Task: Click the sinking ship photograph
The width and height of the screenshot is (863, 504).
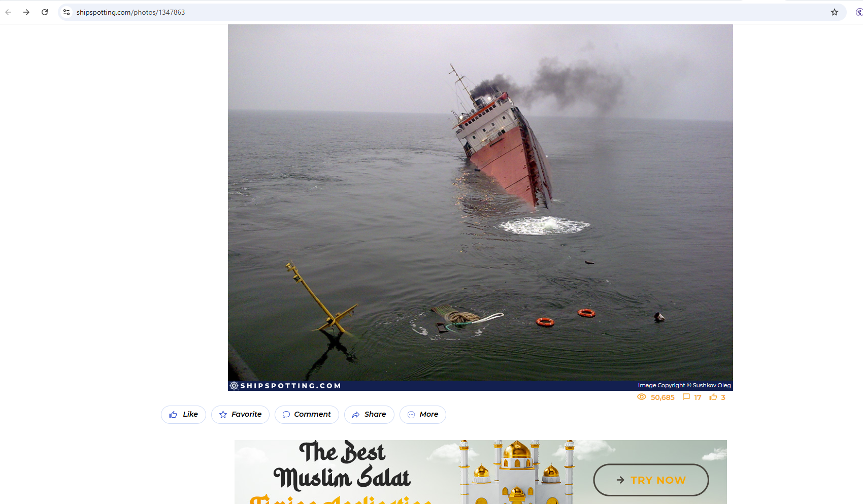Action: coord(480,203)
